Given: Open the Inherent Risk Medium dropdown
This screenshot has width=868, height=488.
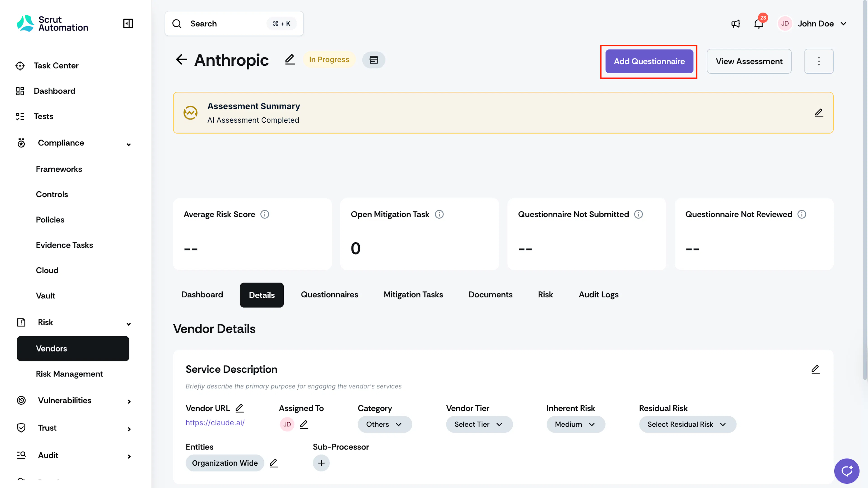Looking at the screenshot, I should point(576,424).
